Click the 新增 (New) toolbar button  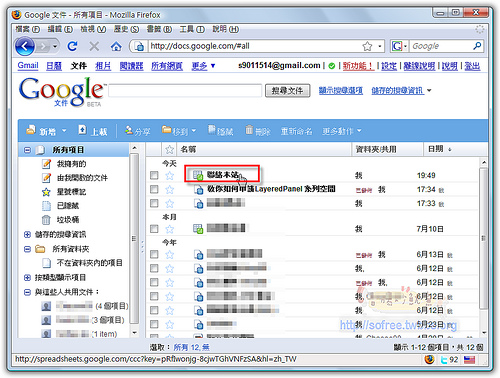(46, 131)
